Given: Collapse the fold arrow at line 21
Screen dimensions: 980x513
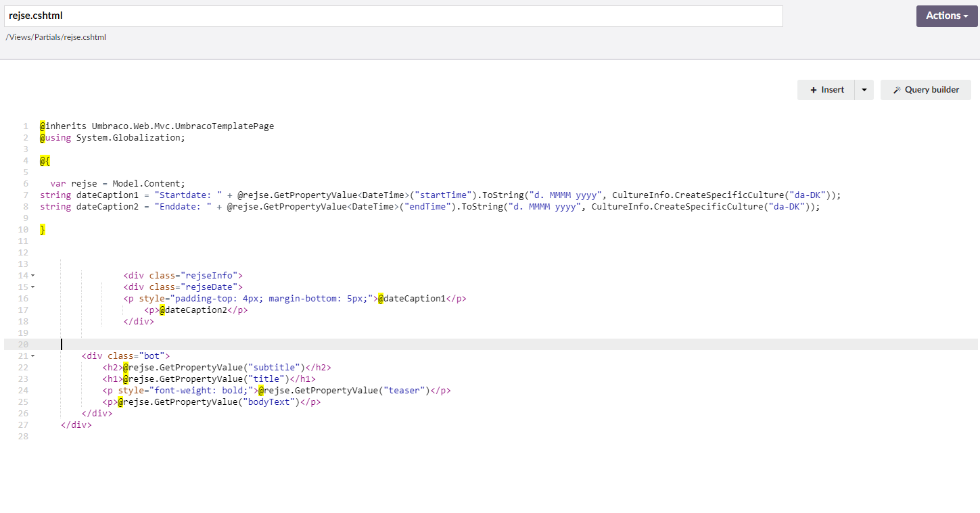Looking at the screenshot, I should click(32, 356).
